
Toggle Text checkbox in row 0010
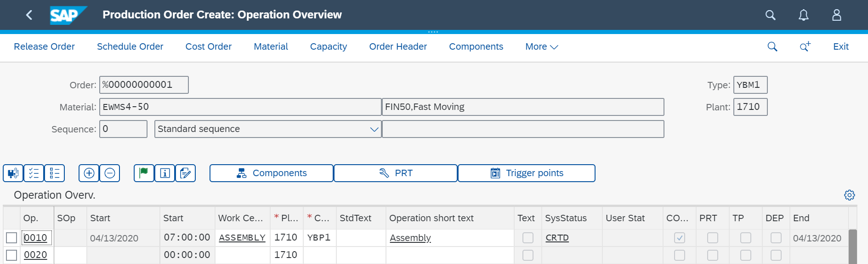528,238
